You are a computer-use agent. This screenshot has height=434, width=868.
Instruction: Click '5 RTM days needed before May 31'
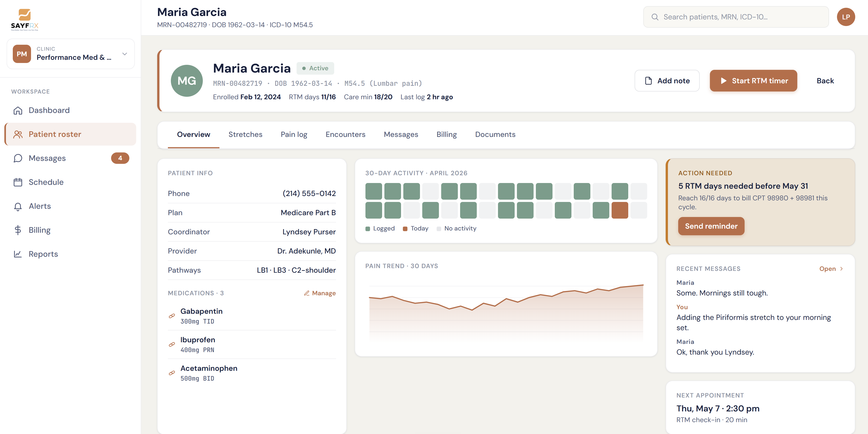pyautogui.click(x=743, y=186)
